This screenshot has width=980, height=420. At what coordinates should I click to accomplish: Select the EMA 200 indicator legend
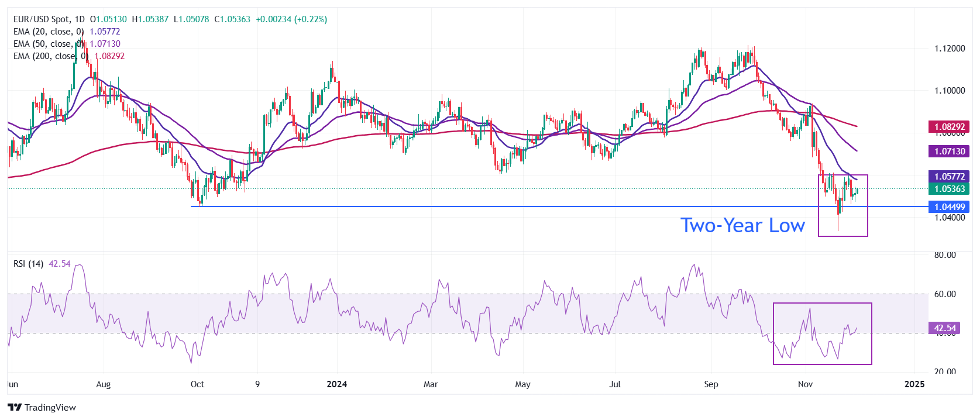[50, 56]
